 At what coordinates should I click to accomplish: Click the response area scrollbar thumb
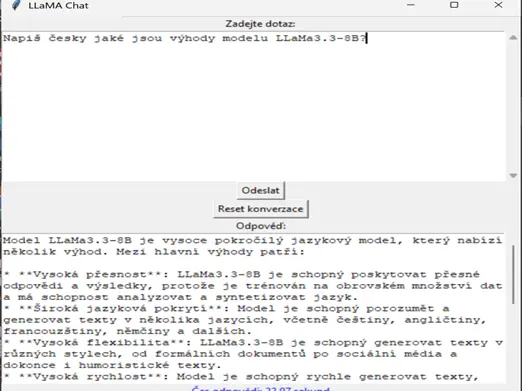tap(513, 274)
